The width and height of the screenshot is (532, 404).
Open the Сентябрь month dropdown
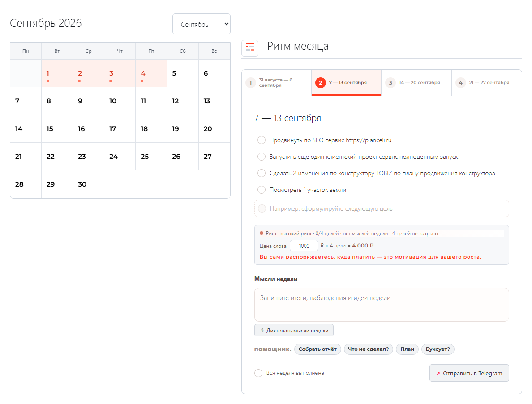[x=202, y=24]
